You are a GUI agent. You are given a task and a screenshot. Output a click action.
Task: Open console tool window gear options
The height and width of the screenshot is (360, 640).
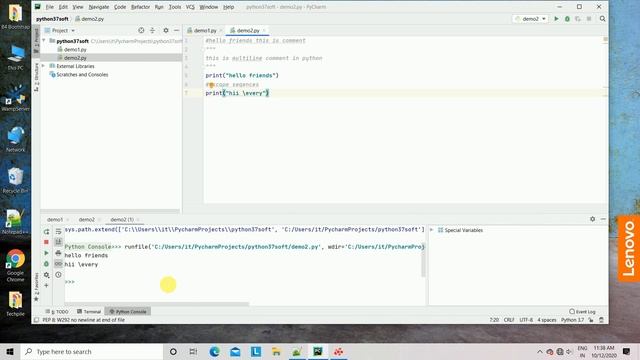pos(592,219)
